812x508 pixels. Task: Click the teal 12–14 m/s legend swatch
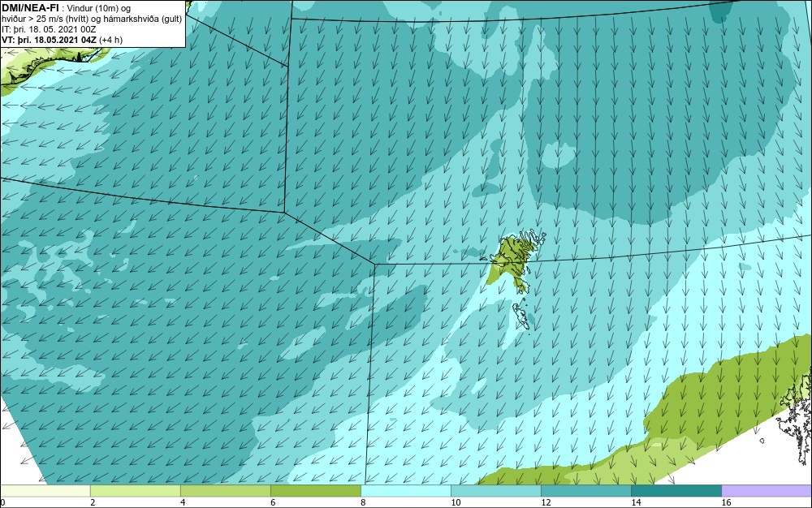click(x=586, y=491)
